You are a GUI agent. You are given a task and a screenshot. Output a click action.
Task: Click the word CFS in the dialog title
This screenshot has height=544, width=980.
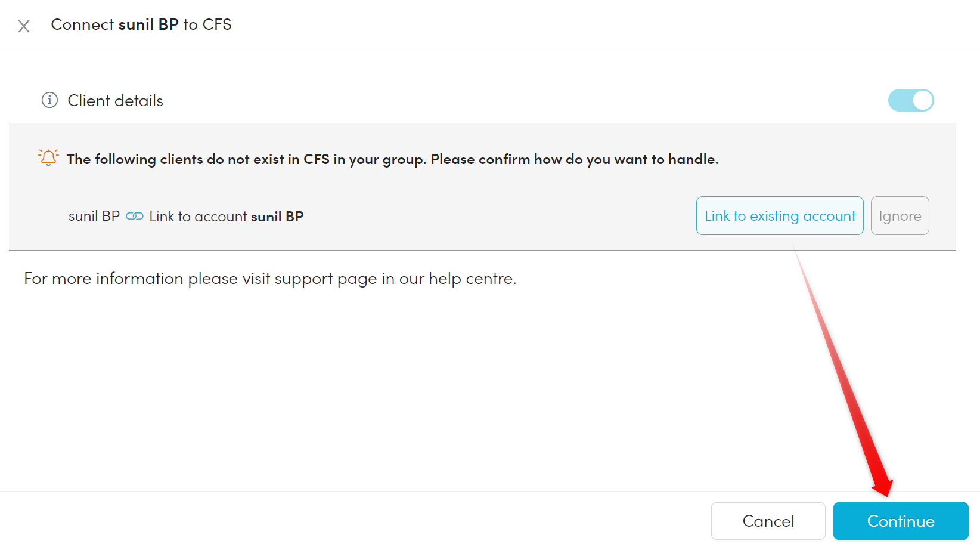click(x=217, y=24)
